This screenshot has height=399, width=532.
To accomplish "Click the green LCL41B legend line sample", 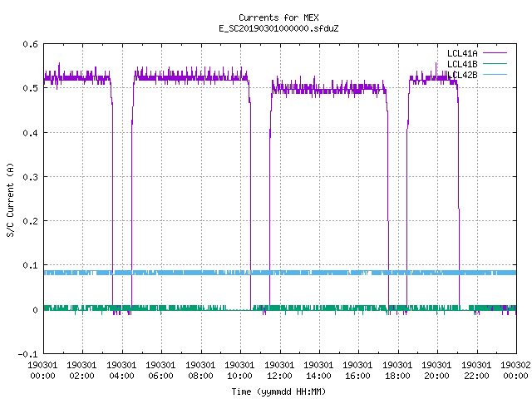I will pos(495,64).
